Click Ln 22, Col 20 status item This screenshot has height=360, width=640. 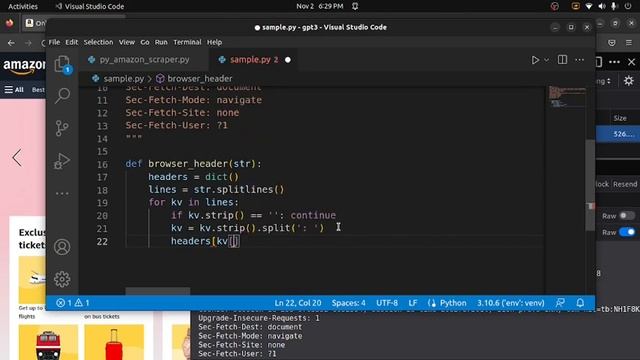(298, 303)
